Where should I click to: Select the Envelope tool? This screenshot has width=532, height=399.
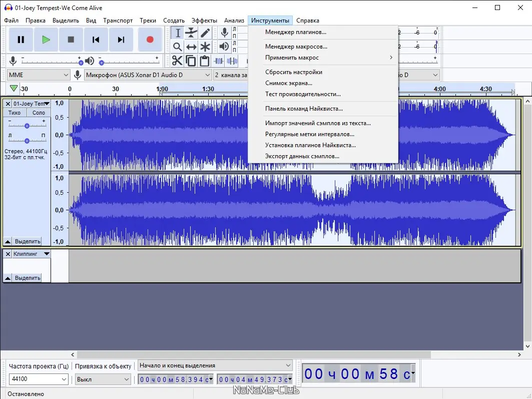pyautogui.click(x=191, y=33)
